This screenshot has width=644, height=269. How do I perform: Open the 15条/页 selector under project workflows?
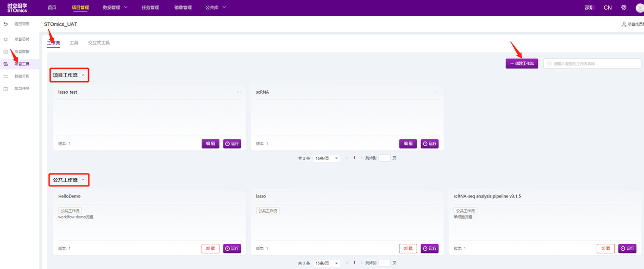point(327,158)
